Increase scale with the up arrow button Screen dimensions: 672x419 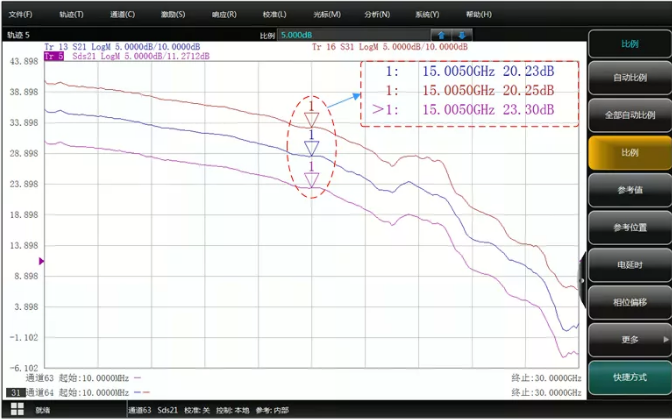tap(441, 35)
